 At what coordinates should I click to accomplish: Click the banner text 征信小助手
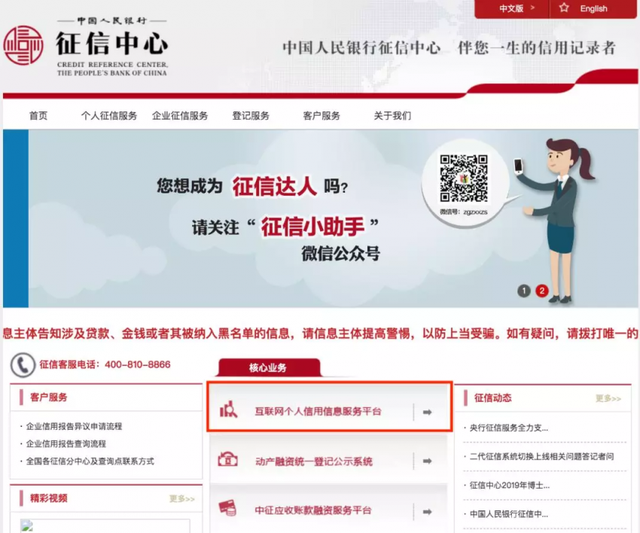click(312, 227)
